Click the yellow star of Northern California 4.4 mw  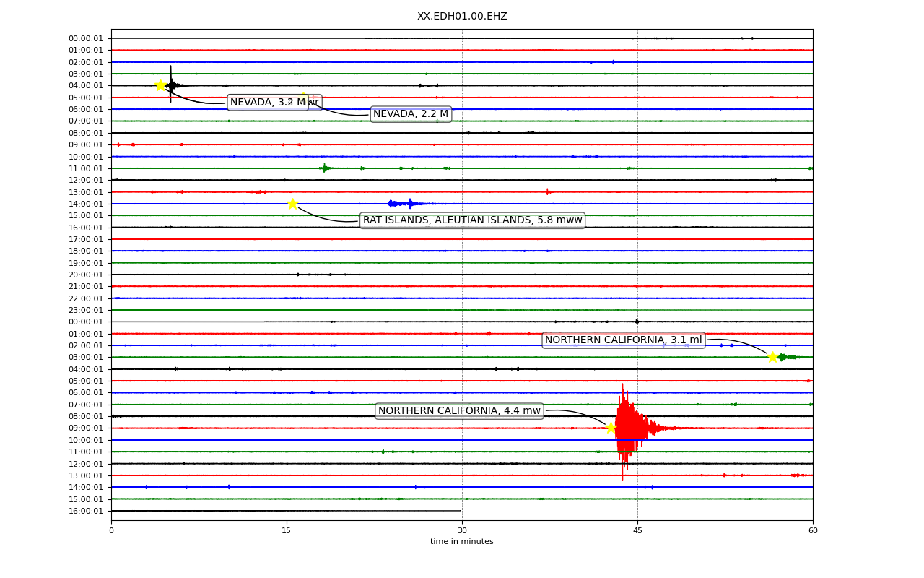click(x=611, y=428)
